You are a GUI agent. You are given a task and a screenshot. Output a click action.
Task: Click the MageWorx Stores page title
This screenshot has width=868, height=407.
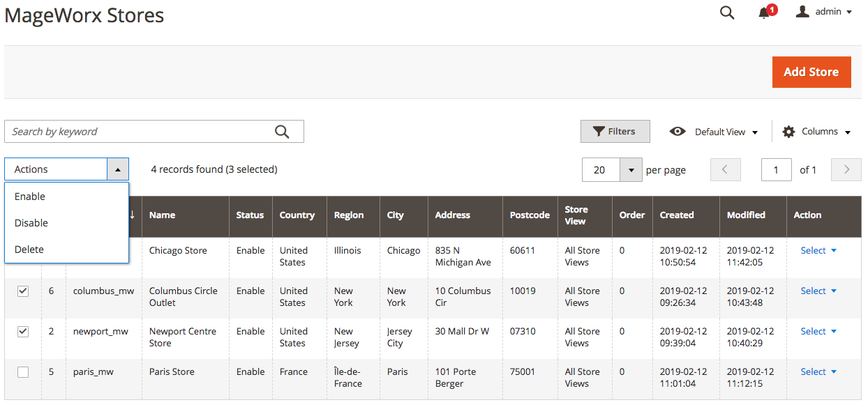84,15
